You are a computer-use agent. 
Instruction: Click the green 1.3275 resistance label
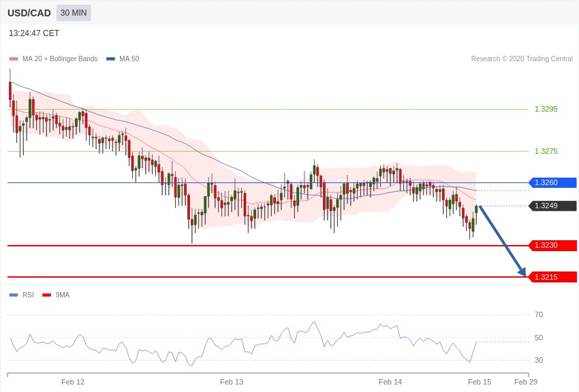pyautogui.click(x=546, y=151)
